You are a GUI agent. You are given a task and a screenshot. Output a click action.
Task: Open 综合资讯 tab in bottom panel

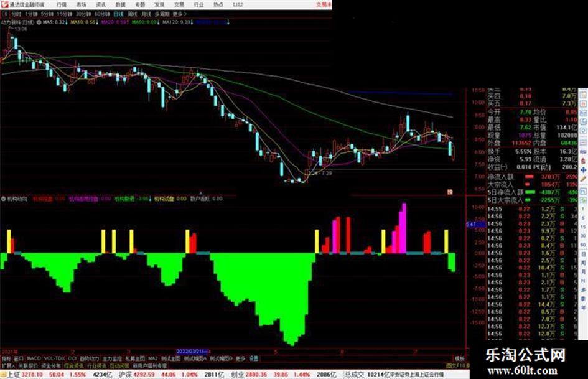pyautogui.click(x=74, y=365)
